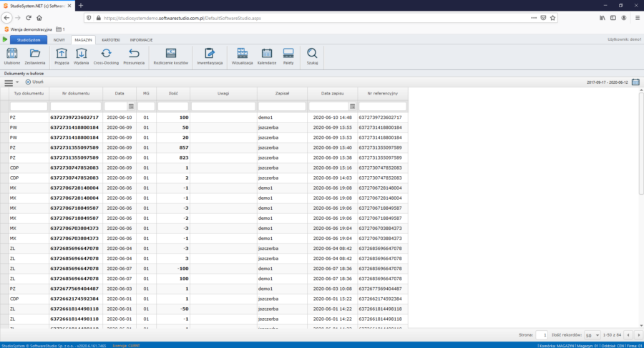Open the Inwentaryzacja tool
The height and width of the screenshot is (348, 644).
[x=210, y=57]
